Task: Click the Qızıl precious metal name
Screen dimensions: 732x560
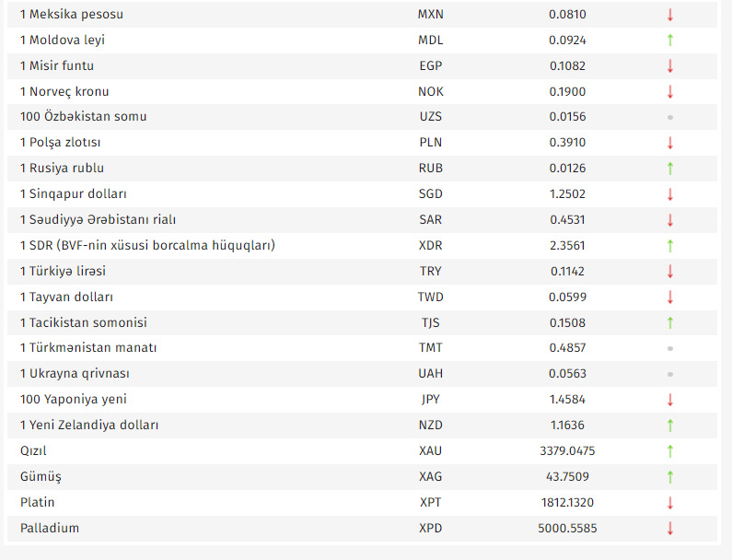Action: point(33,451)
